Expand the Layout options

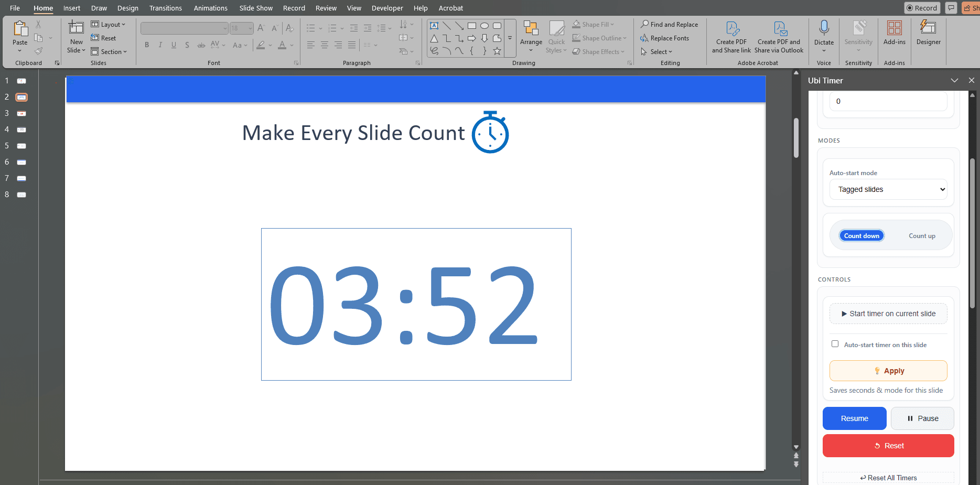pyautogui.click(x=124, y=24)
